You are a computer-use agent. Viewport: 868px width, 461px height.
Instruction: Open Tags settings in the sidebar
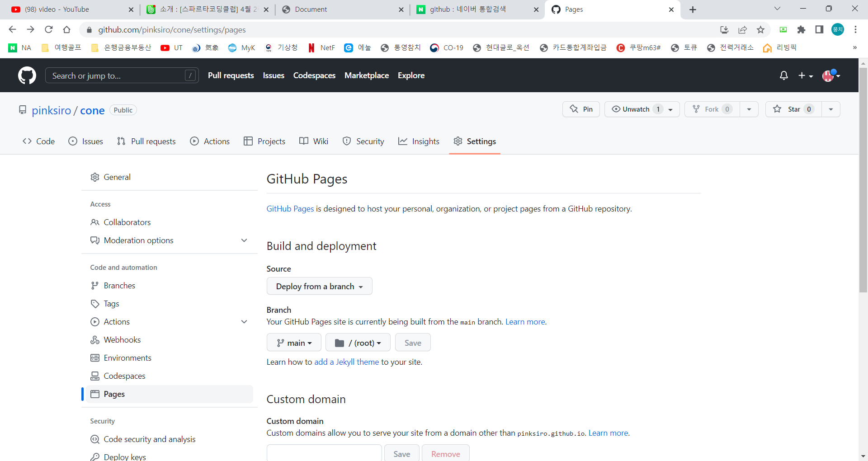170,304
